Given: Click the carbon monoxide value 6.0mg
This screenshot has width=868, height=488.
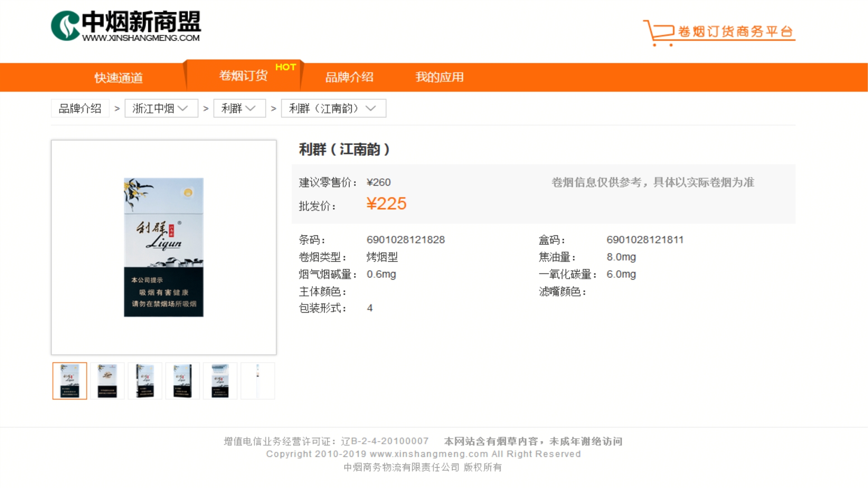Looking at the screenshot, I should [621, 274].
